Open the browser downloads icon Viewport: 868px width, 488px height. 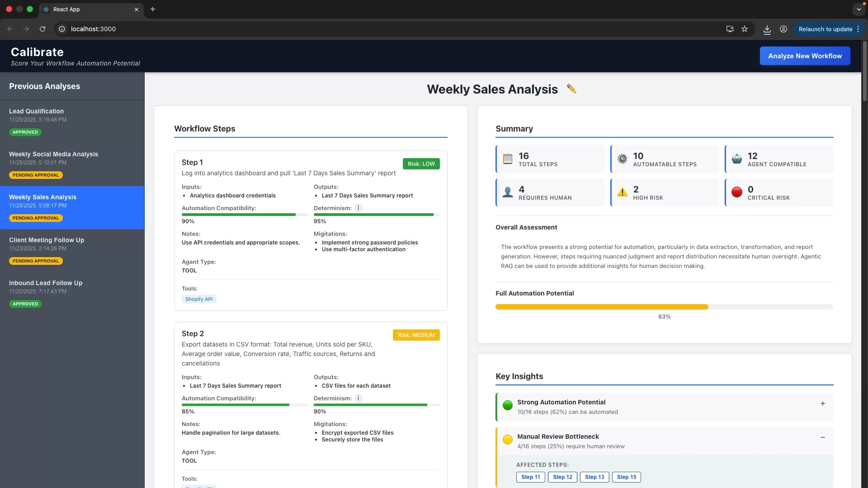(767, 29)
